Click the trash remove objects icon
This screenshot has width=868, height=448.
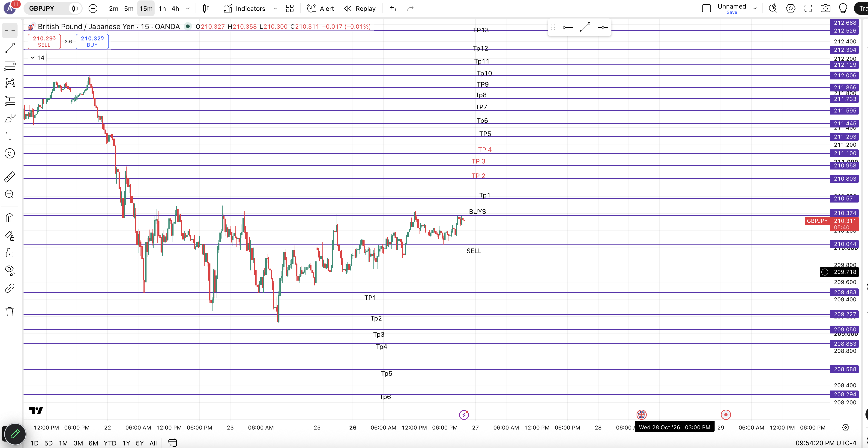click(x=10, y=312)
